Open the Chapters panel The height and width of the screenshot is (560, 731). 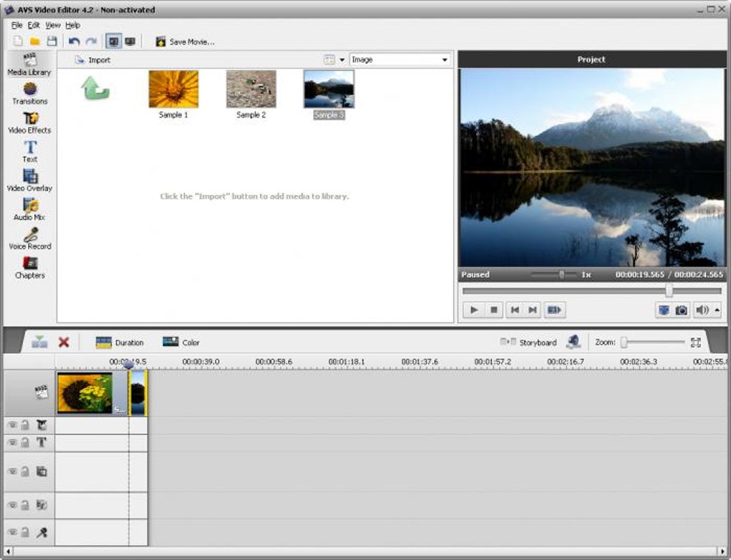pyautogui.click(x=29, y=267)
